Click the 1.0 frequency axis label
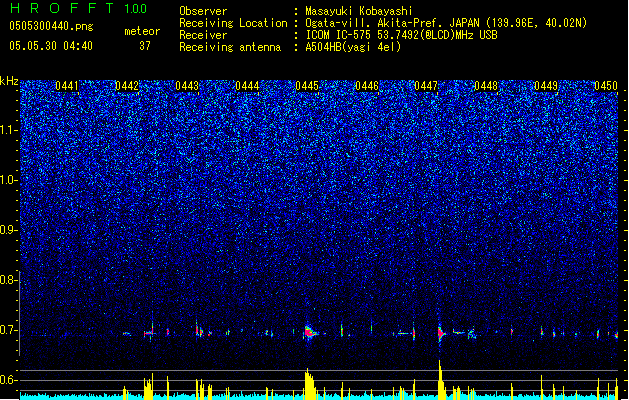629x400 pixels. (x=8, y=181)
